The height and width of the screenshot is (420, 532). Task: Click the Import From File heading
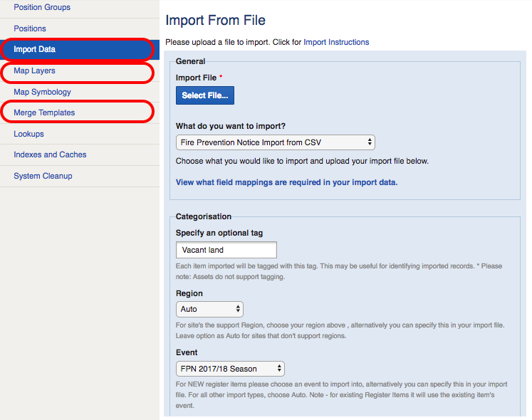(216, 21)
